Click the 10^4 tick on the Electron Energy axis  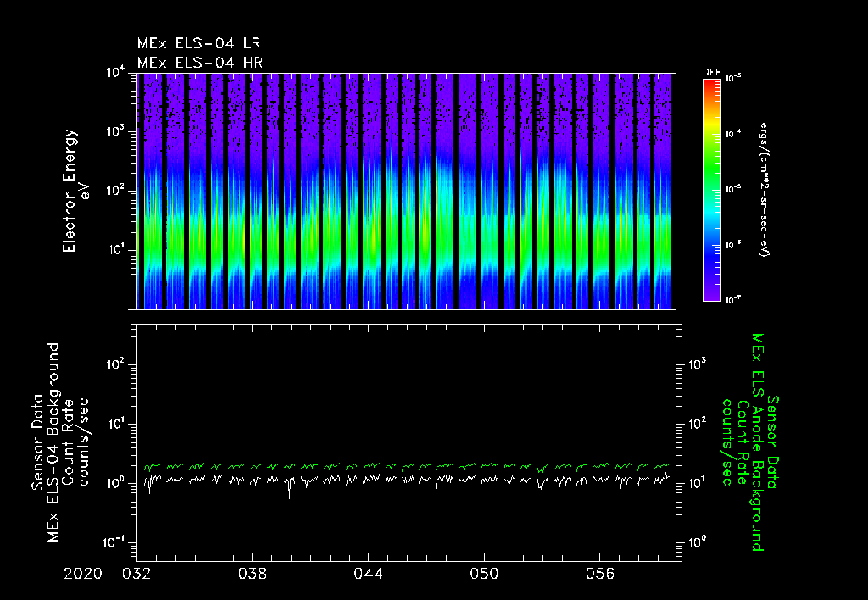[117, 72]
